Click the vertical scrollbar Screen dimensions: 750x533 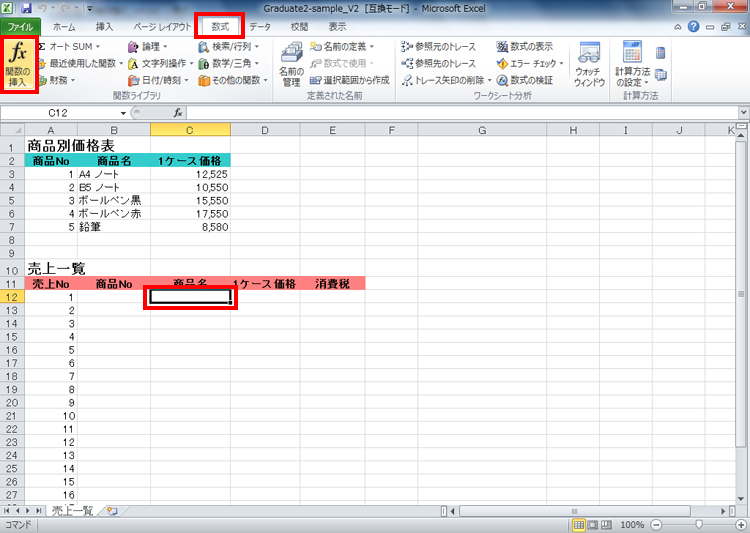click(x=741, y=294)
